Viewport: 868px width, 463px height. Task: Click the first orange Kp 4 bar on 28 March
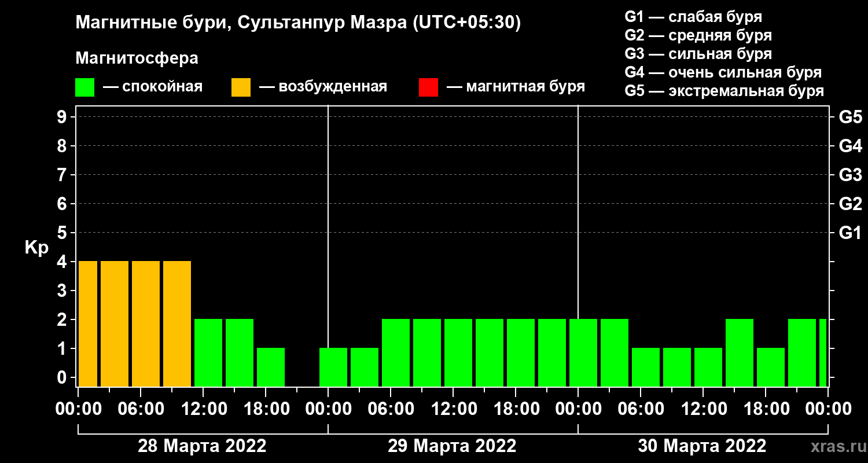(x=88, y=324)
